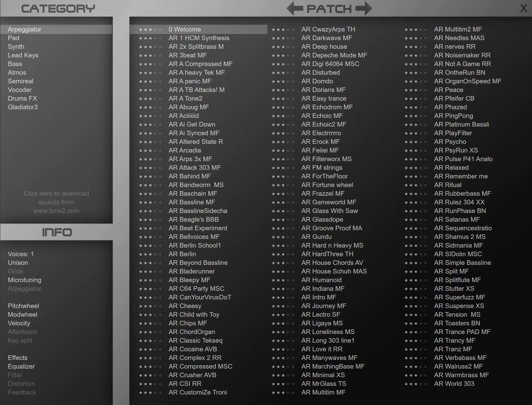This screenshot has width=532, height=405.
Task: Set star rating for AR CustomiZe Troni
Action: (x=150, y=393)
